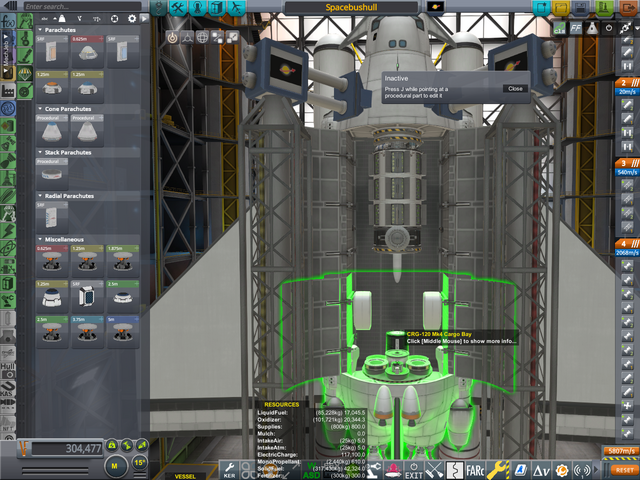This screenshot has height=480, width=640.
Task: Select the Place part gizmo tool
Action: coord(171,37)
